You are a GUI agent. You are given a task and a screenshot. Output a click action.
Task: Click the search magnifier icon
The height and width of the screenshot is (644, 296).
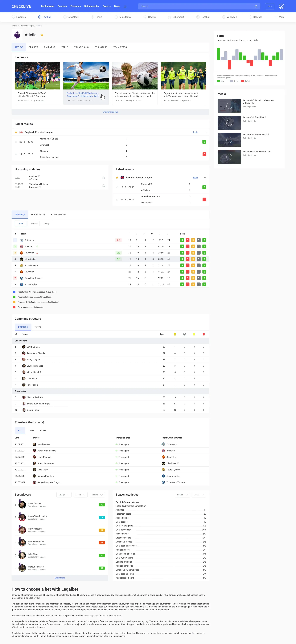[256, 6]
